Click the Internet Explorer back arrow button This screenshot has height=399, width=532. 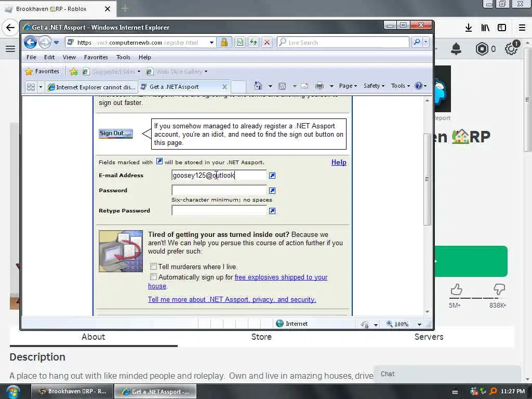[x=30, y=43]
